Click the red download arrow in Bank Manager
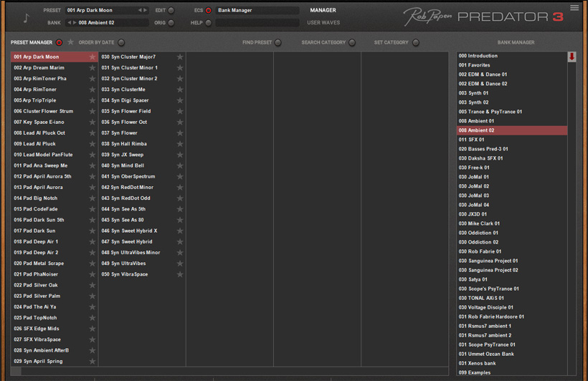Image resolution: width=588 pixels, height=381 pixels. coord(572,57)
